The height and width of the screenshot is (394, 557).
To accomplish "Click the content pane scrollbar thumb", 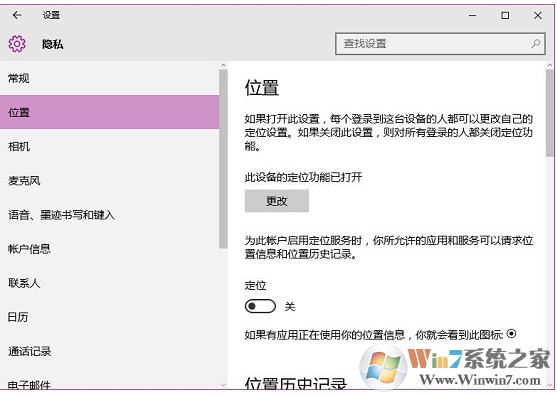I will pos(550,113).
